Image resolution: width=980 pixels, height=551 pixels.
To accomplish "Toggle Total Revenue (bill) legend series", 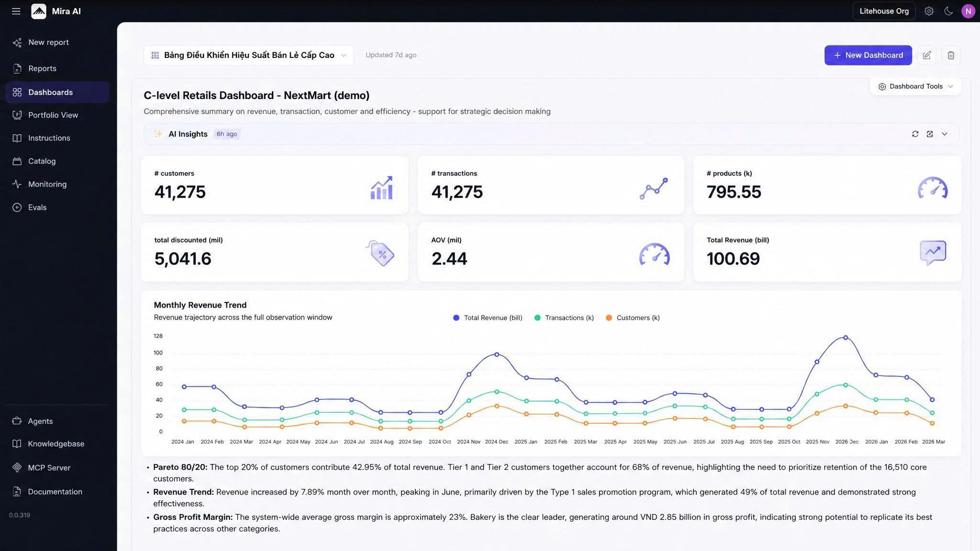I will (488, 318).
